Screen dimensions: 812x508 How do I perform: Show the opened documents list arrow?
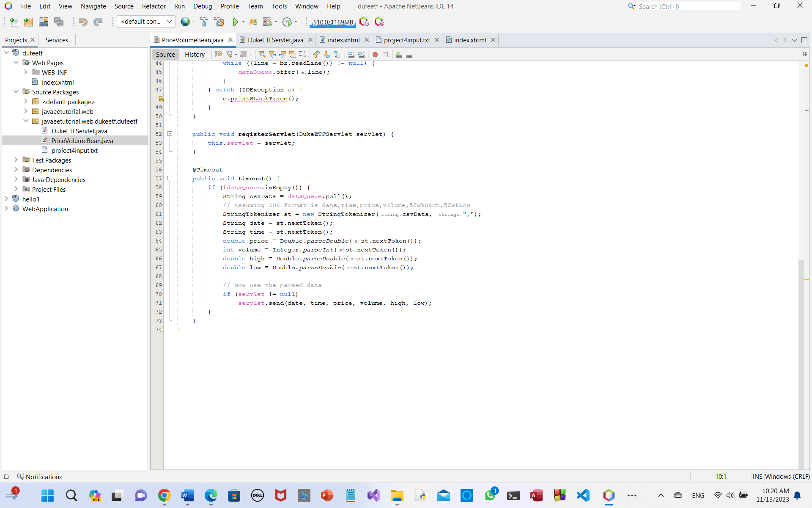point(795,40)
